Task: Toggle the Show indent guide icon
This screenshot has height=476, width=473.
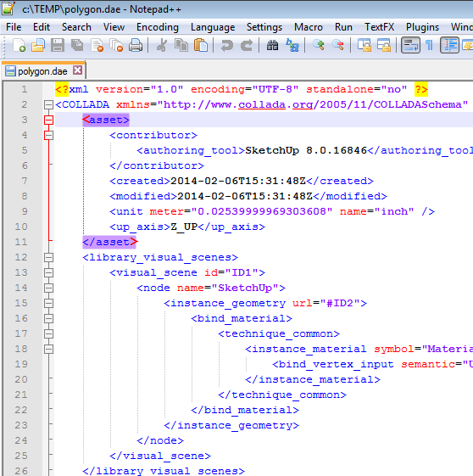Action: (x=449, y=45)
